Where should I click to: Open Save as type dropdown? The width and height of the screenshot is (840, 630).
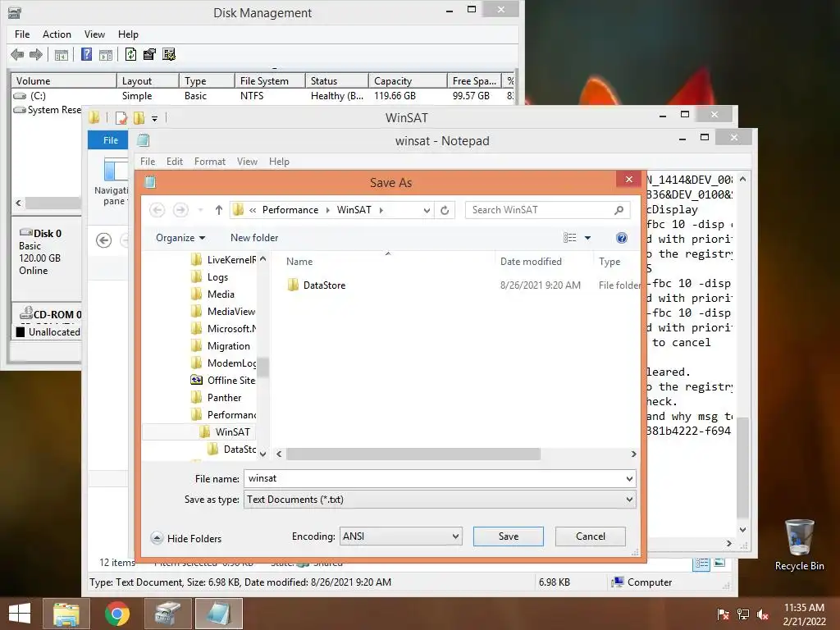pos(440,500)
